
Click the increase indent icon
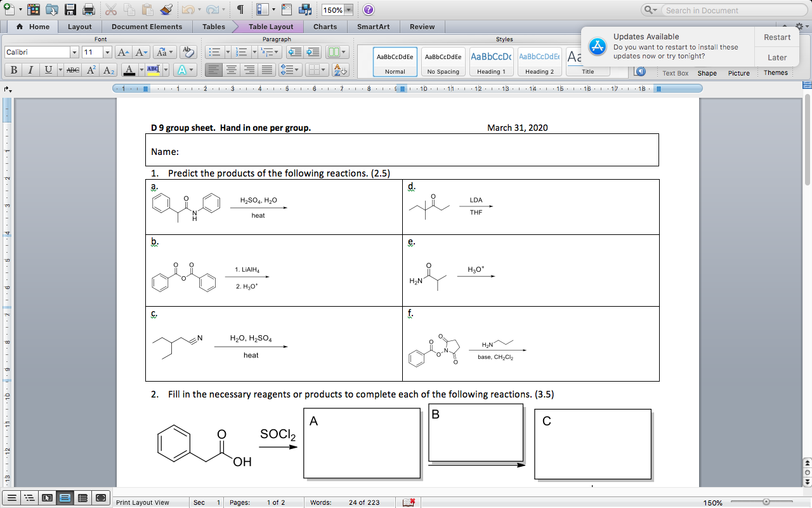point(313,52)
